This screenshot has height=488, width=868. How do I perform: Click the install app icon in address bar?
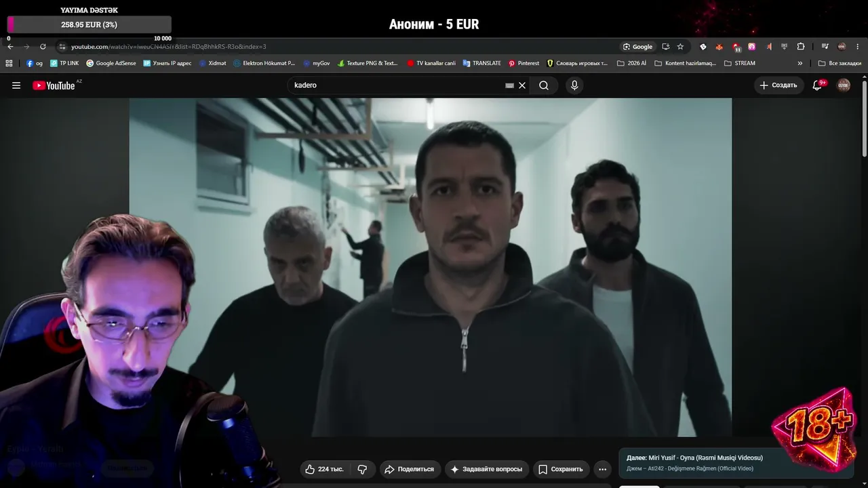tap(665, 47)
